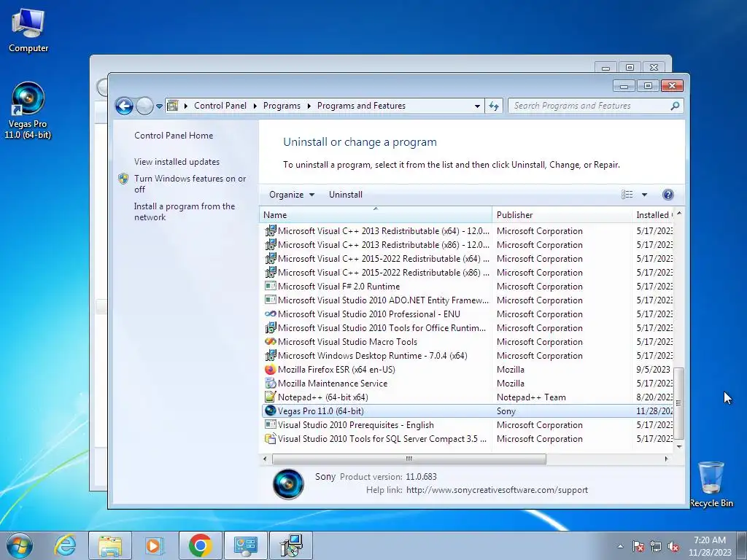
Task: Open Control Panel Home link
Action: (x=174, y=135)
